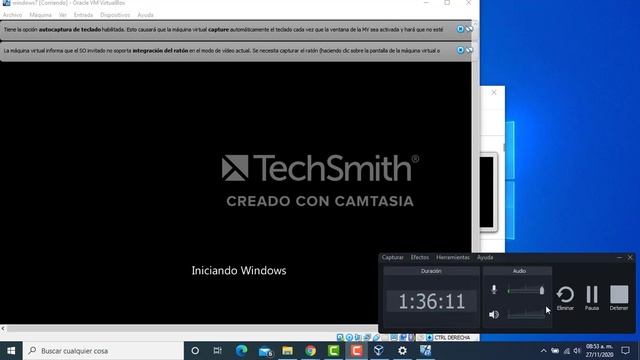Open the Mail app on the taskbar
640x360 pixels.
[x=265, y=351]
